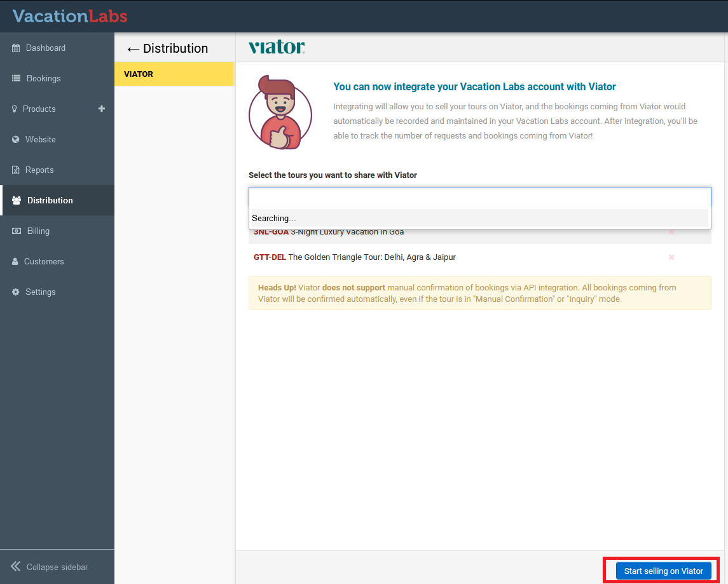Add a new product with plus icon
This screenshot has width=728, height=584.
[x=101, y=109]
